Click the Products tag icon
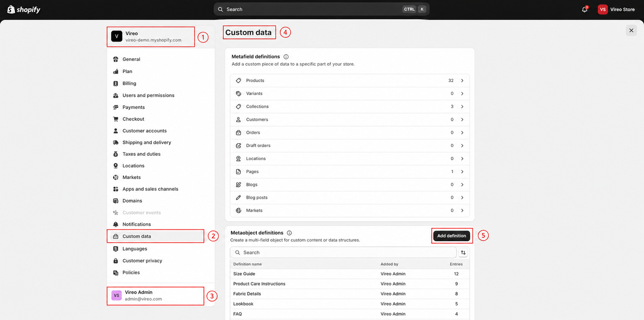The height and width of the screenshot is (320, 644). coord(238,81)
